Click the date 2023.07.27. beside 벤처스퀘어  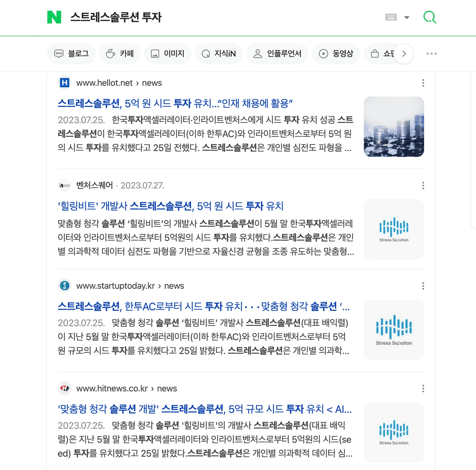[142, 186]
